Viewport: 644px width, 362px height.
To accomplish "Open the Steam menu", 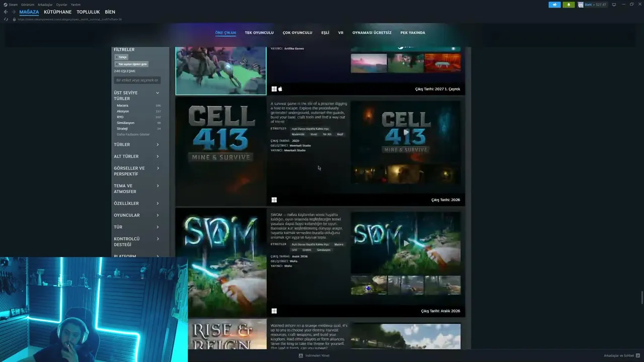I will pos(13,5).
